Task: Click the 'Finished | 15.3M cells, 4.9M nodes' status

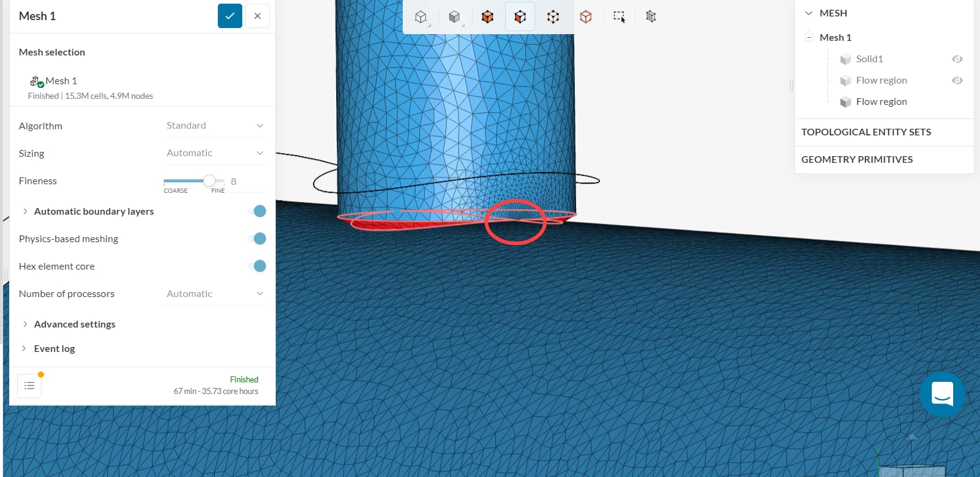Action: (x=90, y=96)
